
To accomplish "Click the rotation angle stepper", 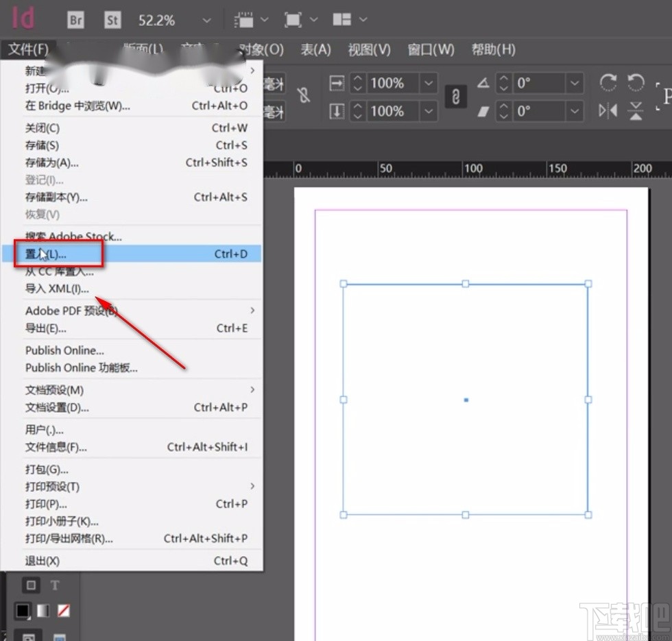I will pyautogui.click(x=504, y=83).
